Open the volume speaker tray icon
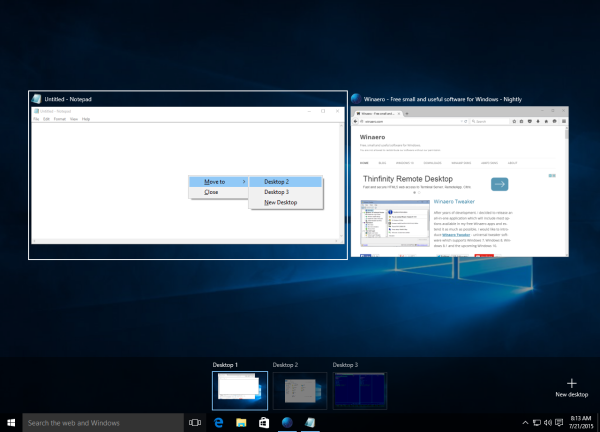This screenshot has width=600, height=432. (x=548, y=422)
